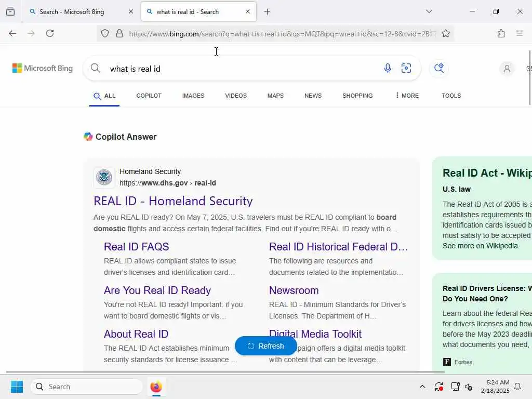Click the browser address bar URL
532x399 pixels.
click(x=282, y=34)
